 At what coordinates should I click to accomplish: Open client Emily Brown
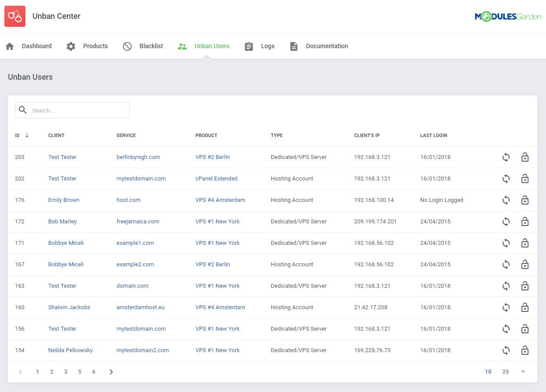pyautogui.click(x=64, y=200)
